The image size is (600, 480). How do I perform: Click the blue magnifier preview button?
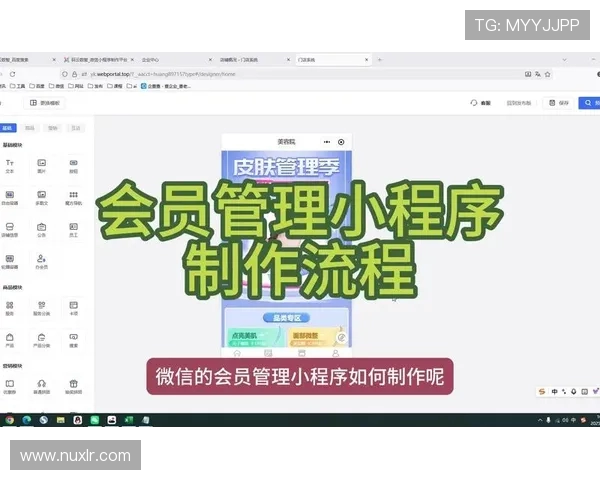click(x=589, y=103)
